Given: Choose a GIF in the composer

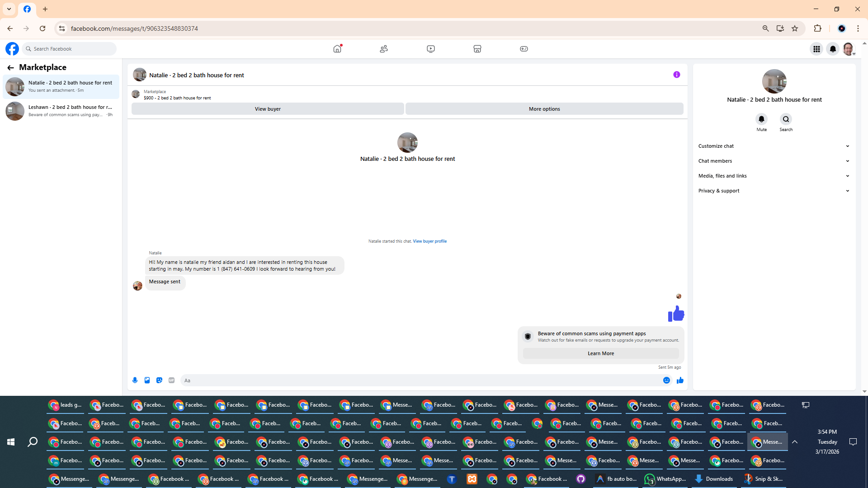Looking at the screenshot, I should pos(171,380).
